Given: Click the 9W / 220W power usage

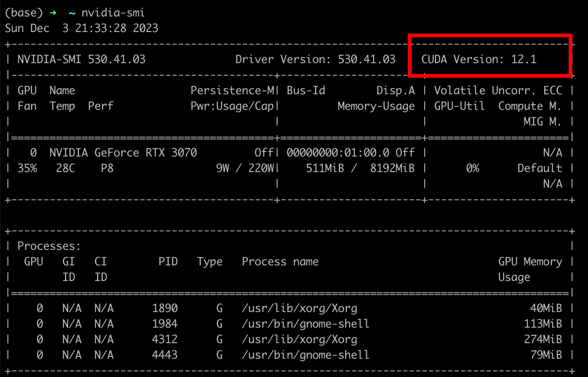Looking at the screenshot, I should click(245, 168).
